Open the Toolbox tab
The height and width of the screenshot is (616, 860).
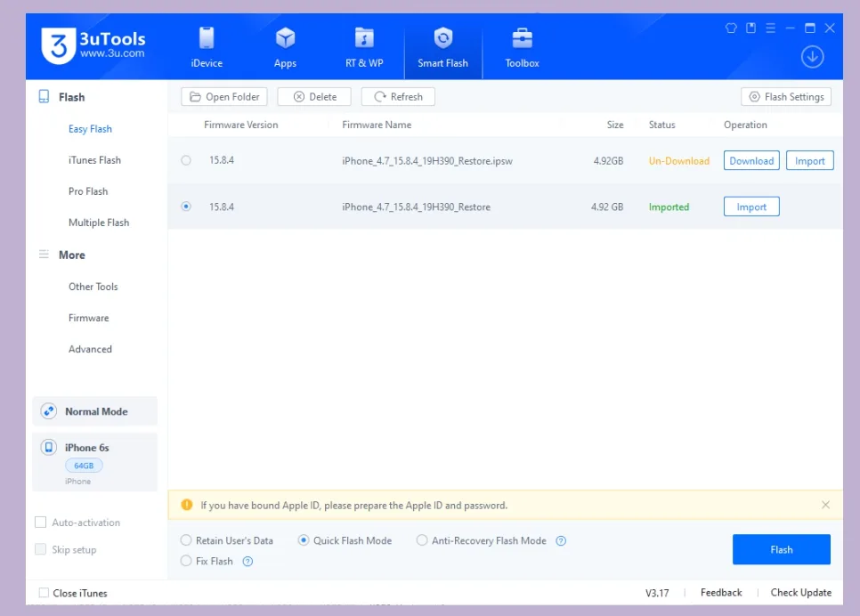pyautogui.click(x=522, y=48)
